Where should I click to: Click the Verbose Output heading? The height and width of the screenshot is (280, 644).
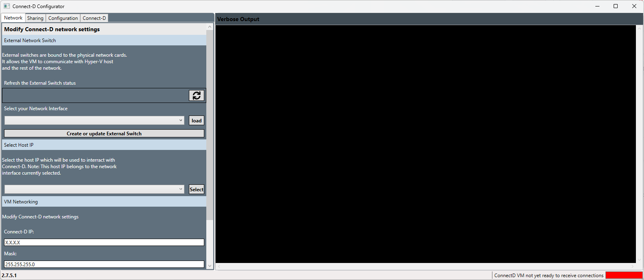pyautogui.click(x=238, y=19)
